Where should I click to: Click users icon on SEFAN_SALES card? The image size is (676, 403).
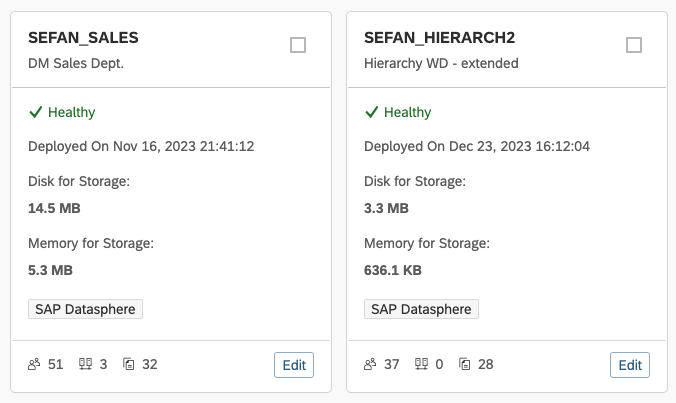(34, 364)
